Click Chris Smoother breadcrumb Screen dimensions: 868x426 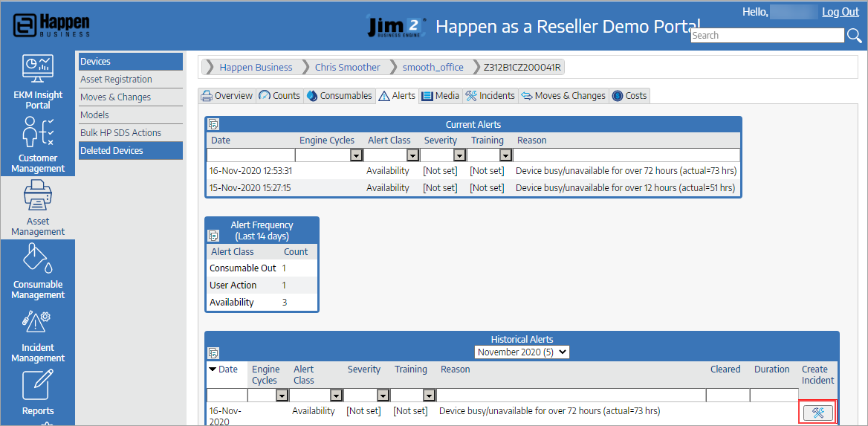click(348, 68)
